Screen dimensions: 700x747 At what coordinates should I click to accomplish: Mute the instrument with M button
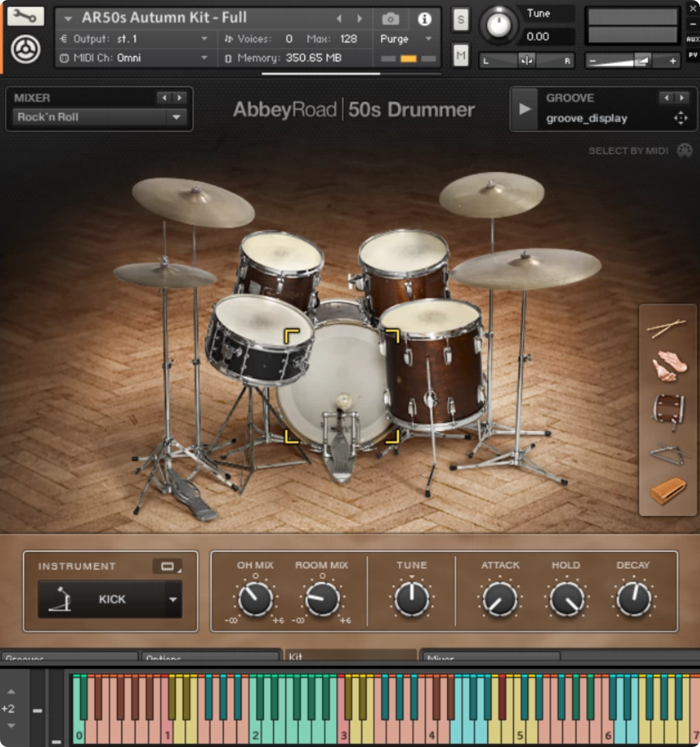460,56
